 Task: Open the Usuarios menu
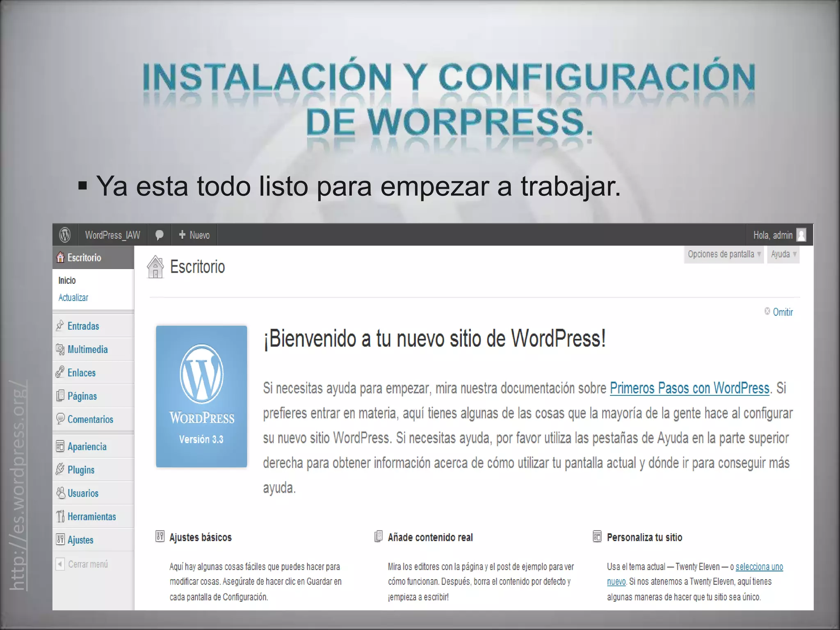click(93, 493)
